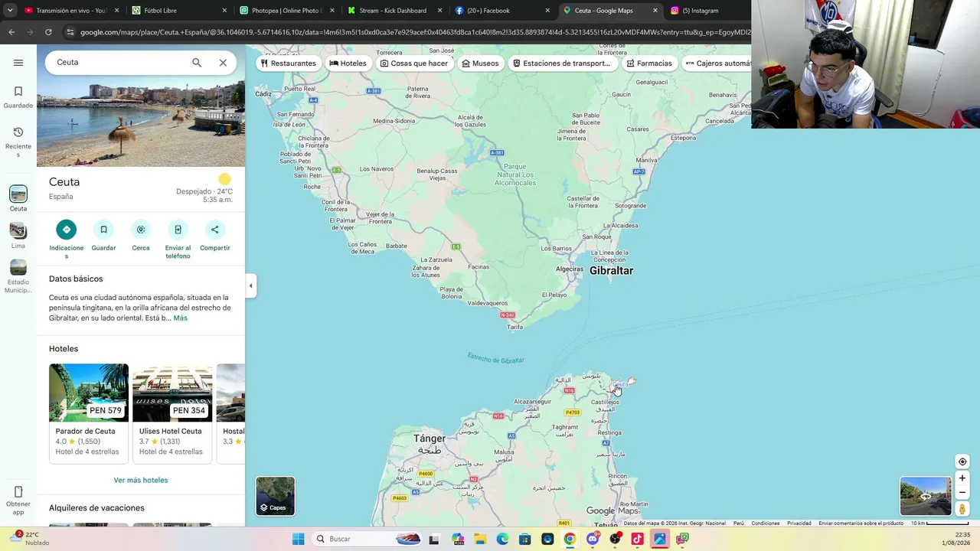Click the Tánger label on the map

click(x=430, y=439)
